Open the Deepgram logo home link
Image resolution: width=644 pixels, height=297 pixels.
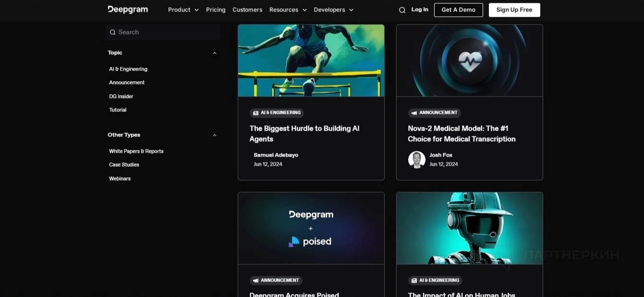[128, 10]
